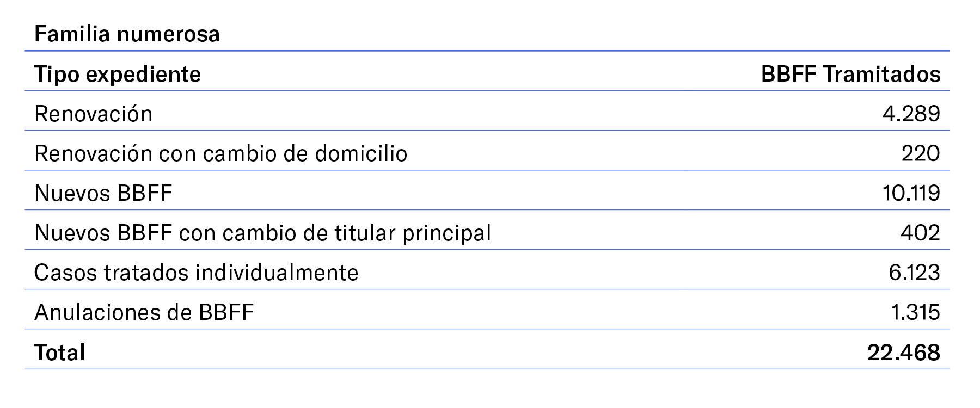Click the value 402
This screenshot has height=408, width=980.
(x=920, y=233)
